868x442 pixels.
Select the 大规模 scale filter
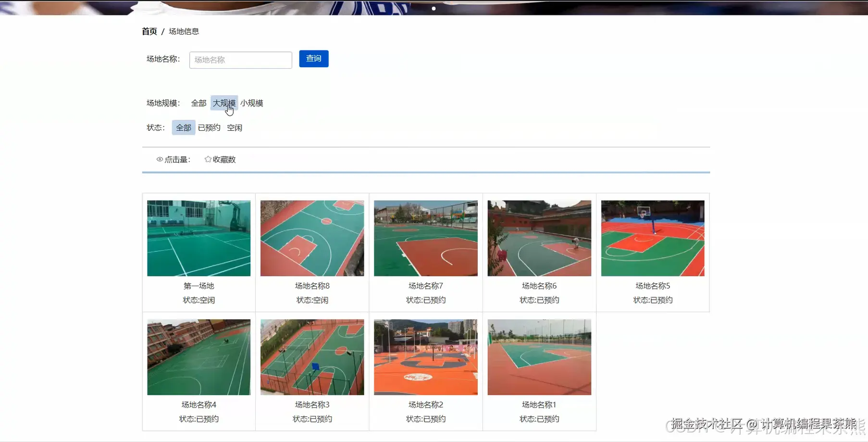(223, 103)
